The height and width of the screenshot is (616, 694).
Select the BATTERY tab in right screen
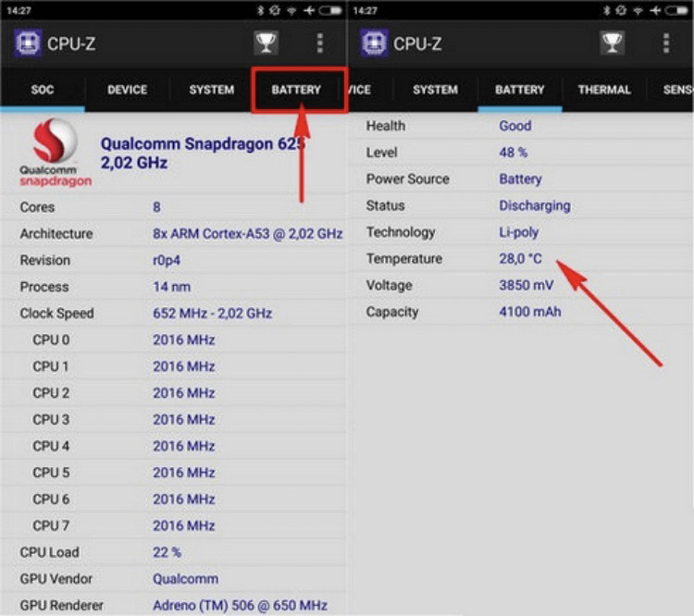point(520,90)
